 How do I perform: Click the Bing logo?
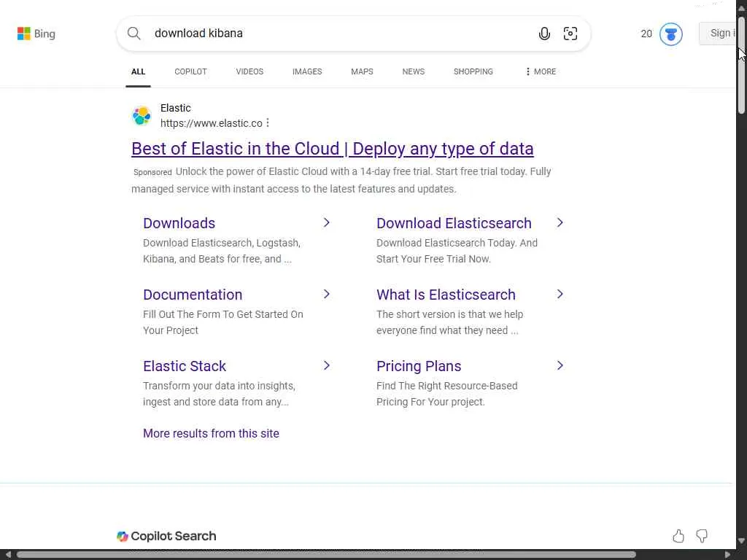coord(36,34)
